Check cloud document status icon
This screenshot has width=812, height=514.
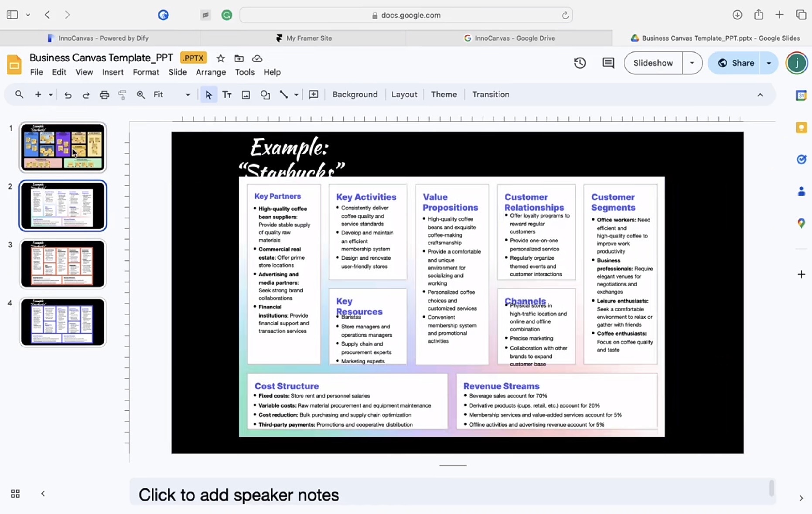click(257, 58)
